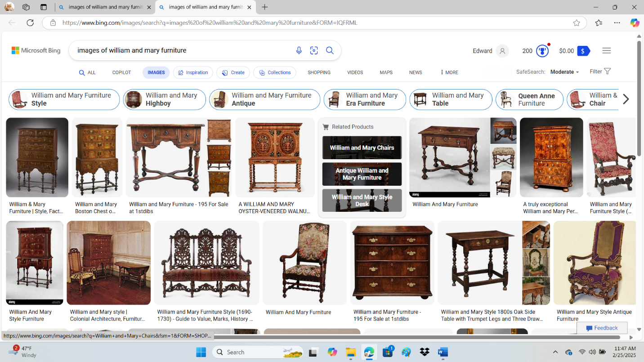Show more suggestion chips with right arrow
This screenshot has width=644, height=362.
pyautogui.click(x=626, y=99)
